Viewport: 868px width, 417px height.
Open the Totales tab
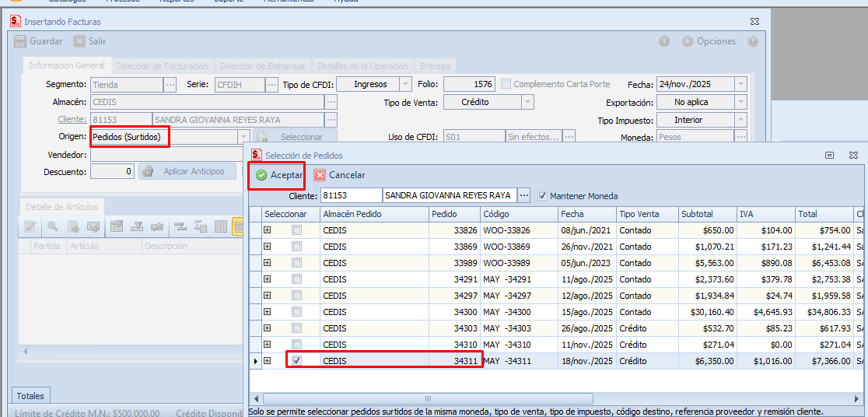[x=30, y=396]
